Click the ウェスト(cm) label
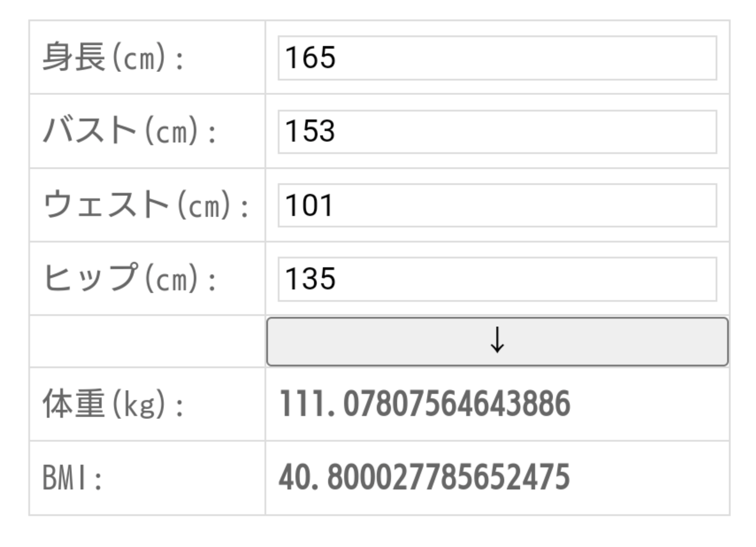The height and width of the screenshot is (547, 756). [x=146, y=206]
